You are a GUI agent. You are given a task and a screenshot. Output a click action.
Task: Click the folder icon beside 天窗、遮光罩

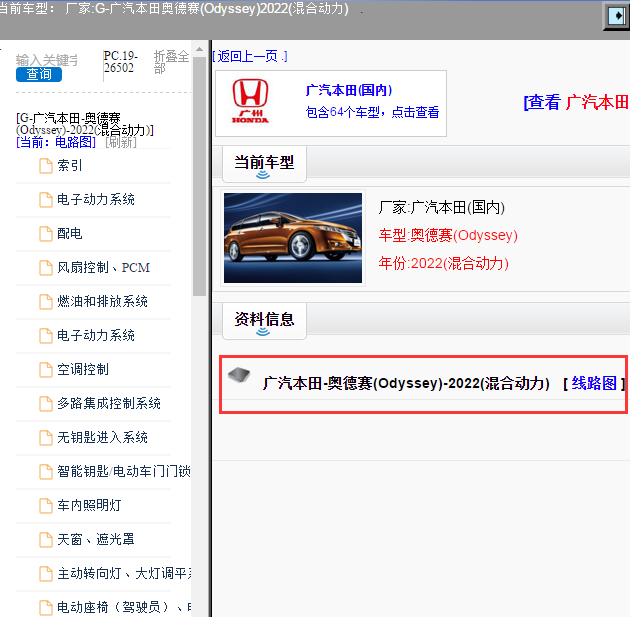(46, 540)
